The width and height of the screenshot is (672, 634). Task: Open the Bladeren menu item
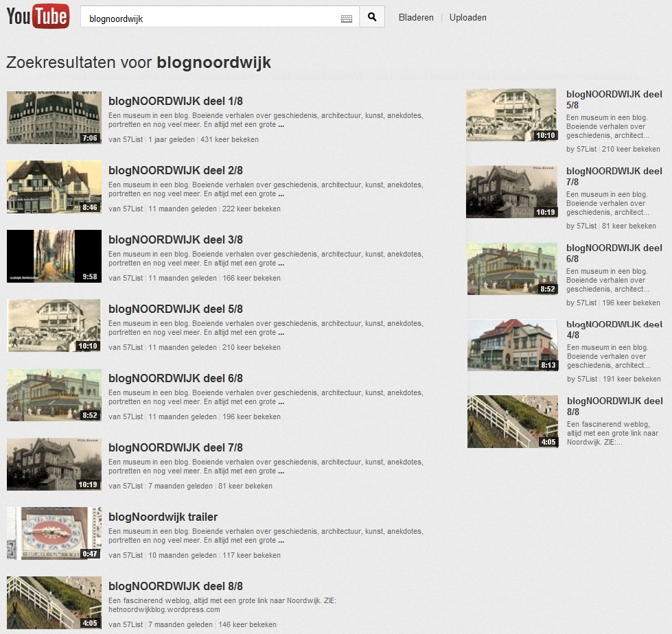click(x=416, y=18)
